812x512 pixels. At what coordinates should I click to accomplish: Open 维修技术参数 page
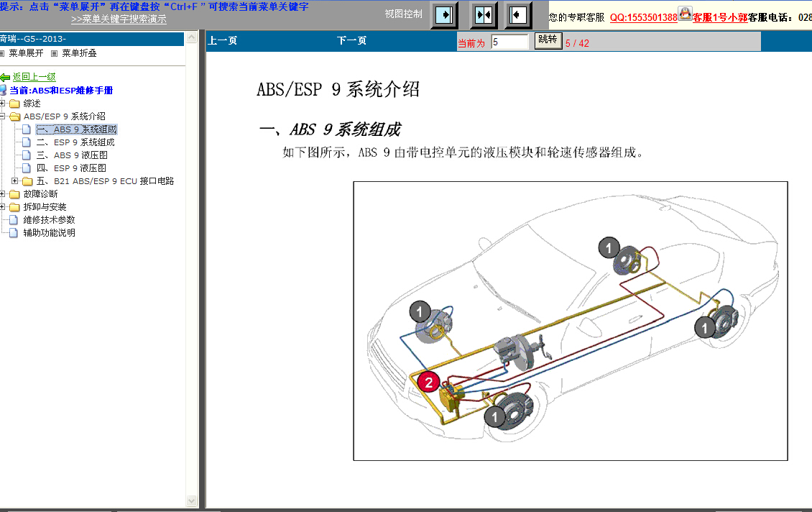(x=49, y=220)
